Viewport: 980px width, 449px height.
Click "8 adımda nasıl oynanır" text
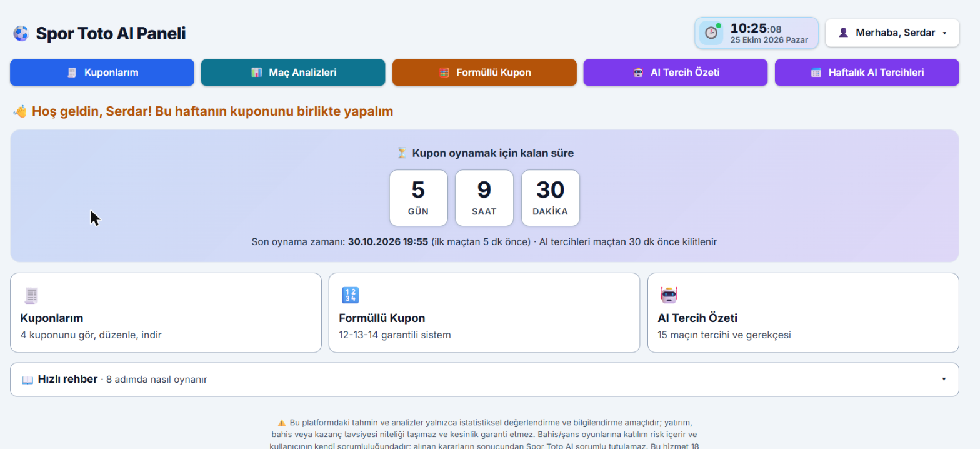tap(157, 380)
